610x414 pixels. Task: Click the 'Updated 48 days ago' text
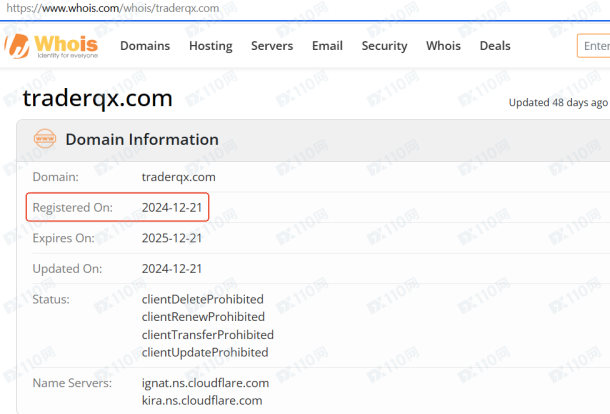click(x=558, y=103)
